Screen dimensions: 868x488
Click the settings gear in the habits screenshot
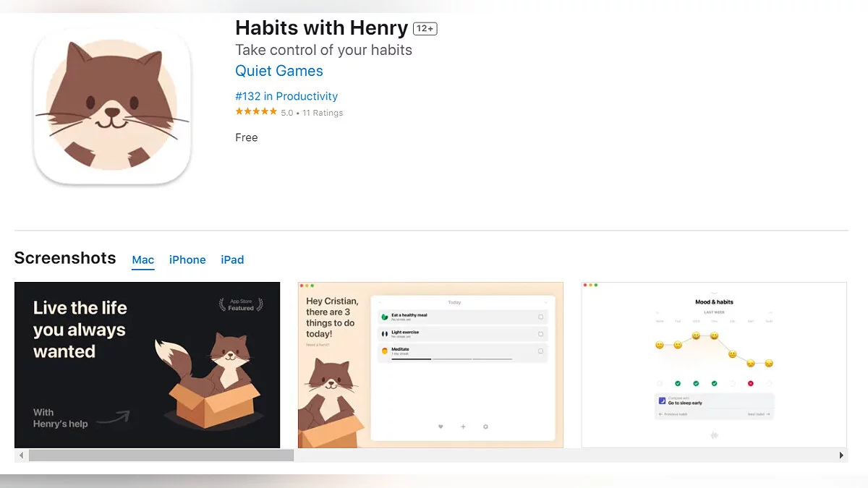coord(485,427)
